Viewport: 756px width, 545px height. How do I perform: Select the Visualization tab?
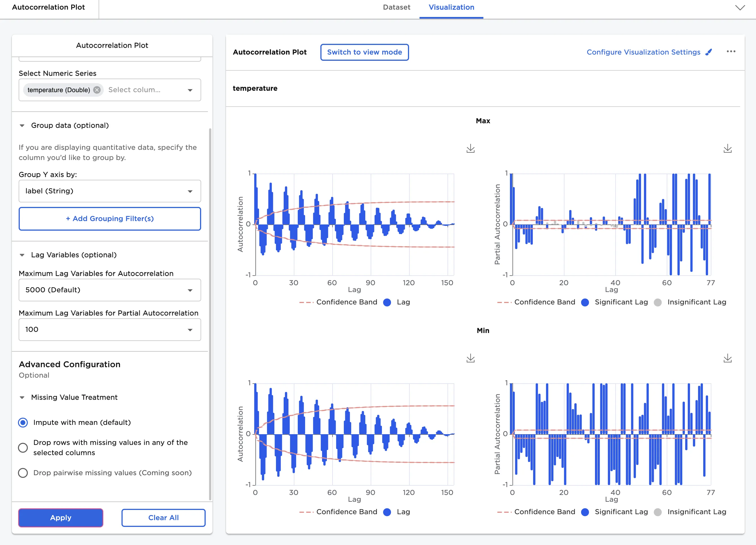coord(451,7)
